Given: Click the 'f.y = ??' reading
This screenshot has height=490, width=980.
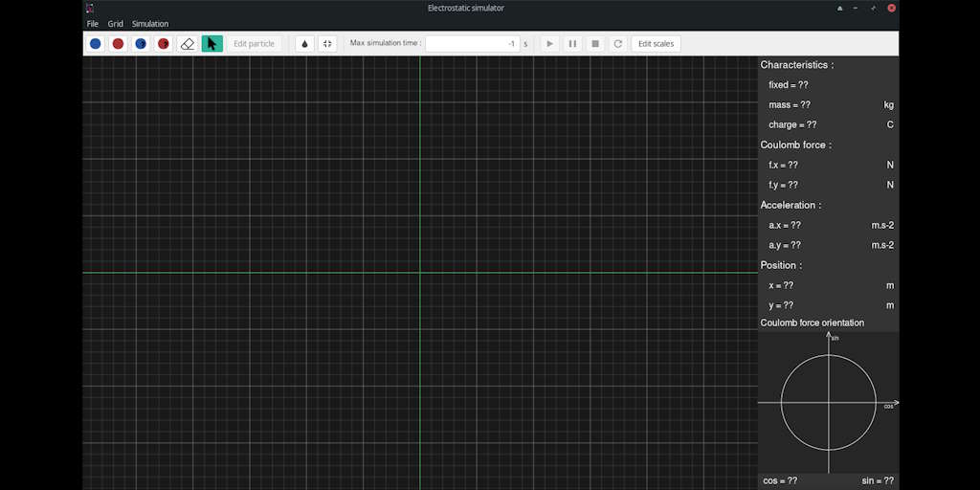Looking at the screenshot, I should [x=783, y=185].
